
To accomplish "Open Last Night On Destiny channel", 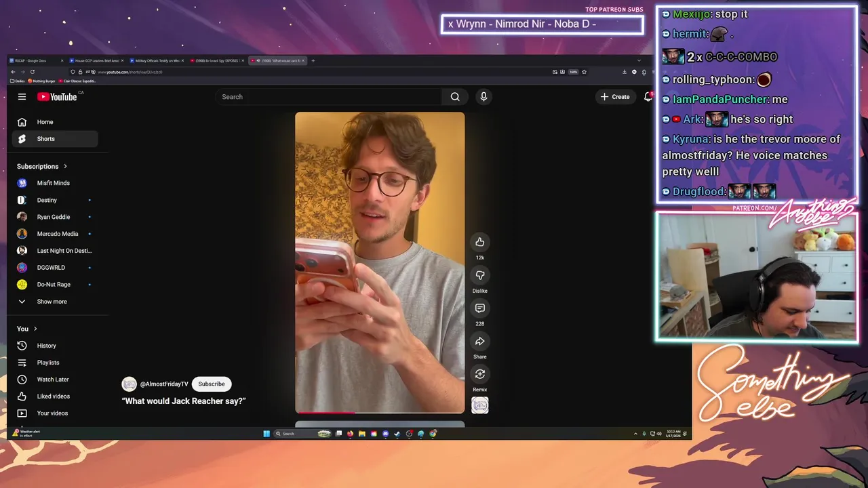I will [x=55, y=251].
